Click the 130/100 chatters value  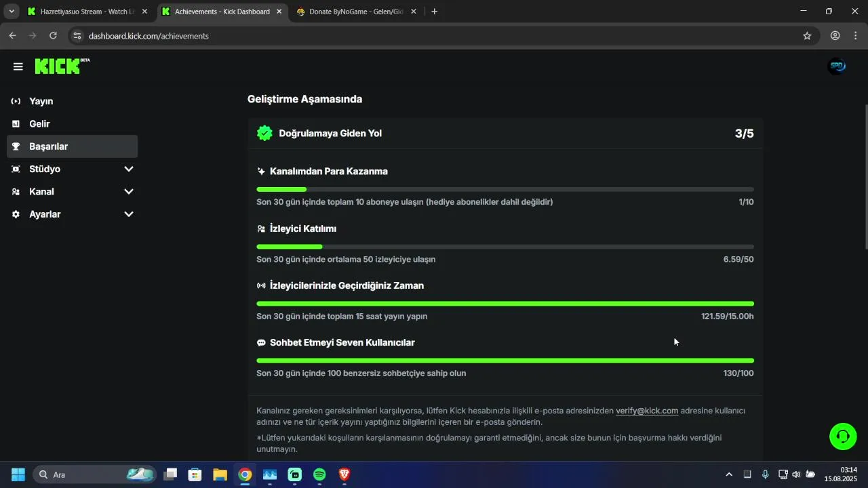738,373
